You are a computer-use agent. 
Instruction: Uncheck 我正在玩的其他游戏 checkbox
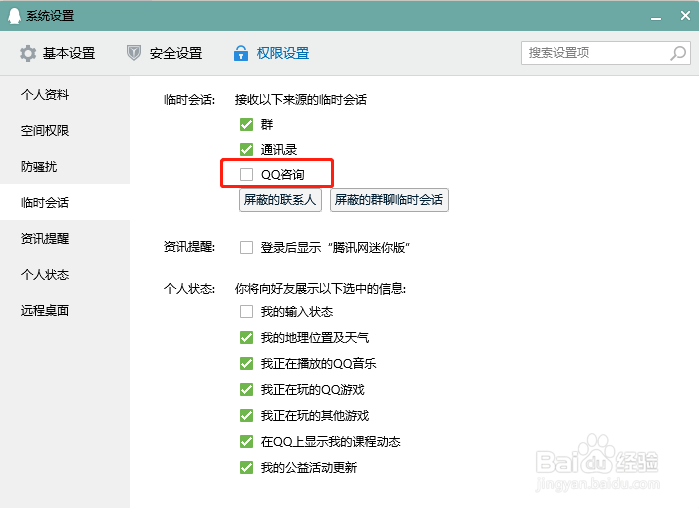tap(247, 416)
